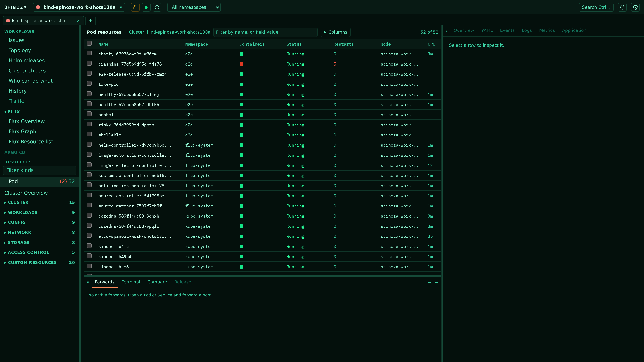This screenshot has width=644, height=362.
Task: Move bottom panel left with arrow icon
Action: [x=429, y=282]
